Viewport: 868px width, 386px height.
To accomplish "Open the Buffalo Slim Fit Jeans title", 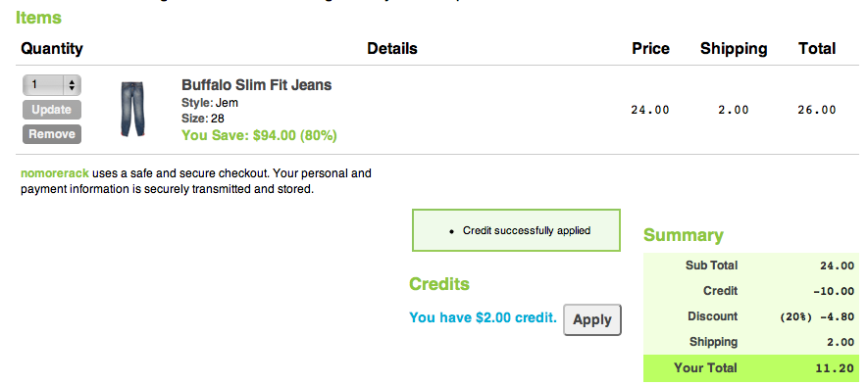I will pos(256,85).
